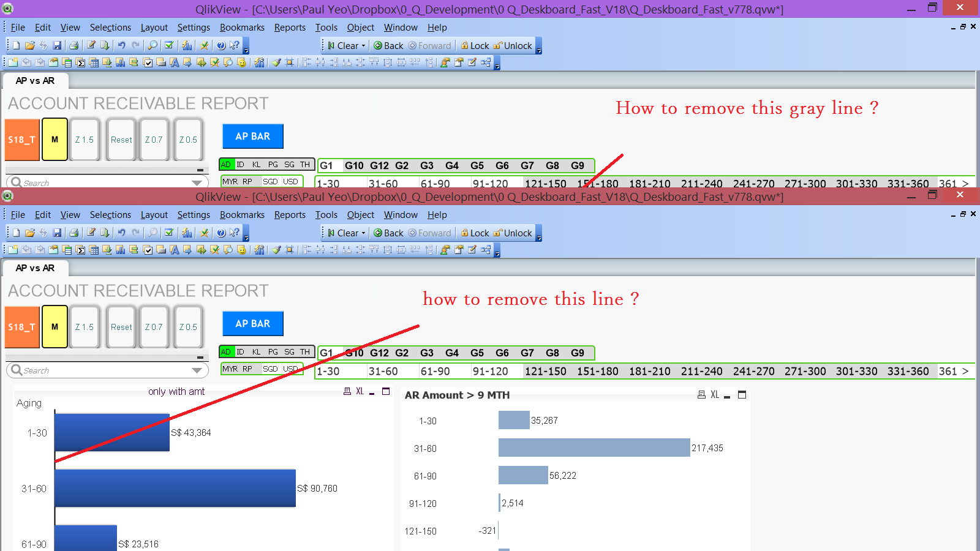
Task: Click AP BAR button in lower window
Action: [252, 324]
